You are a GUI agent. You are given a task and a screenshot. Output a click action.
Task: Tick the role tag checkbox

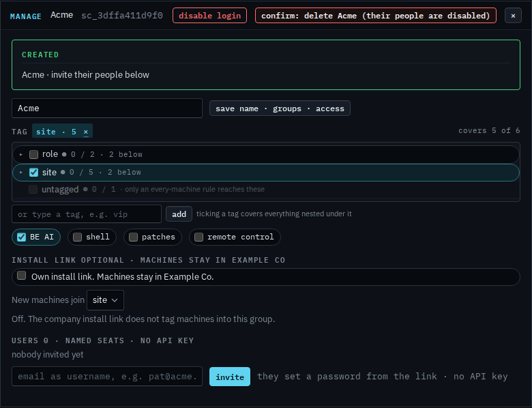click(x=33, y=154)
